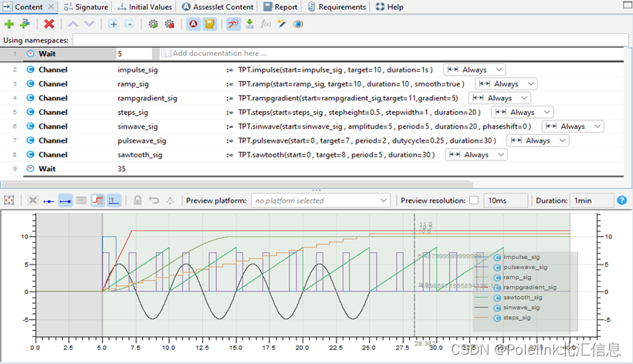The width and height of the screenshot is (633, 364).
Task: Click the horizontal scrollbar below step list
Action: tap(236, 185)
